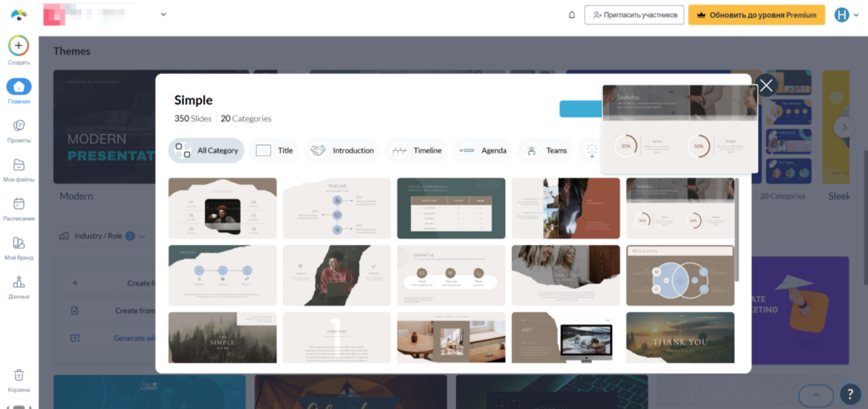
Task: Click Обновить до уровня Premium button
Action: 757,15
